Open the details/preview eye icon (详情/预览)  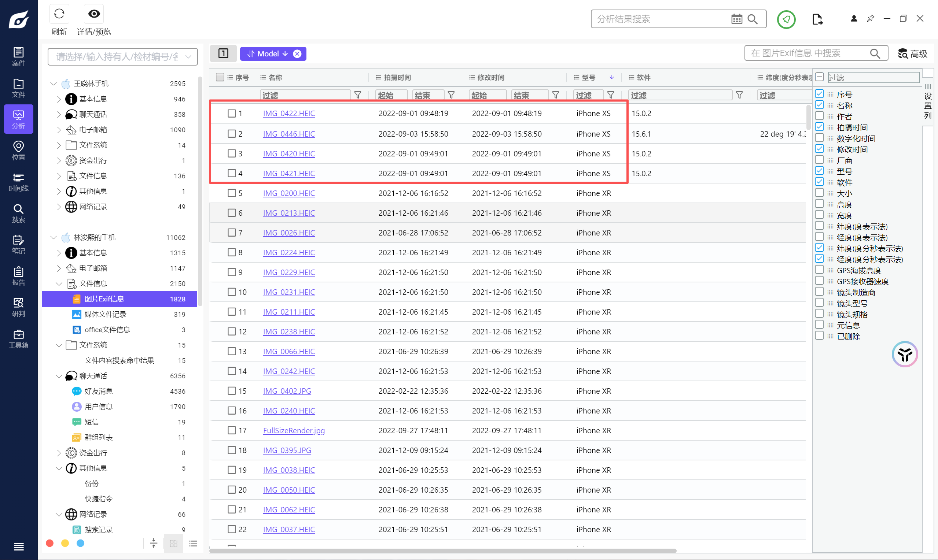coord(93,14)
